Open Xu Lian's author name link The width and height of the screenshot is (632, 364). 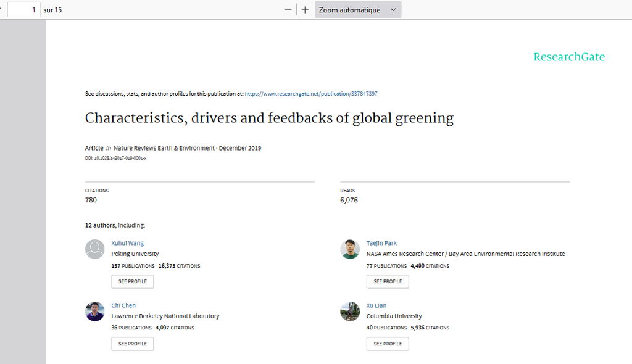click(377, 305)
